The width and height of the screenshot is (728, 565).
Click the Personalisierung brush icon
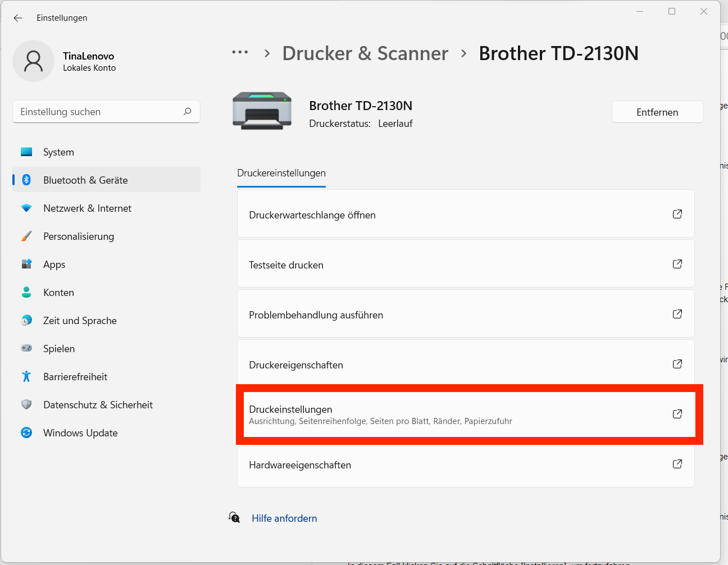pos(26,236)
